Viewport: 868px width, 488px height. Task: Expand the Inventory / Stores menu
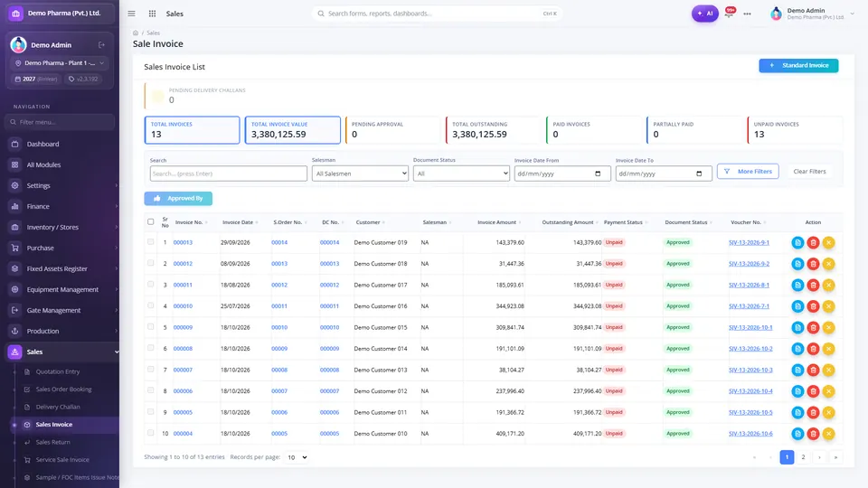60,227
